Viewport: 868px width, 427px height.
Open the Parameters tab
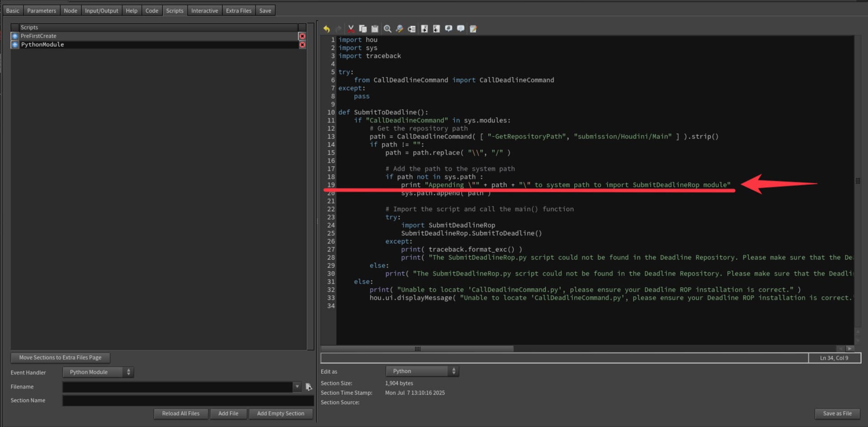(42, 10)
